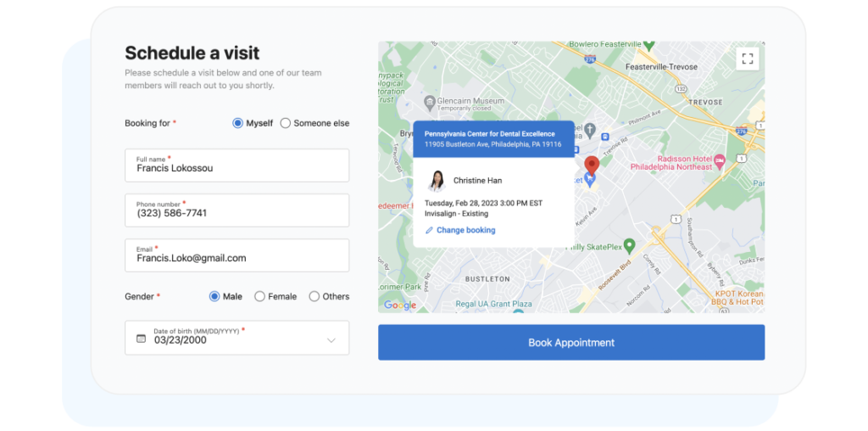This screenshot has height=431, width=868.
Task: Select Someone else booking option
Action: pos(286,123)
